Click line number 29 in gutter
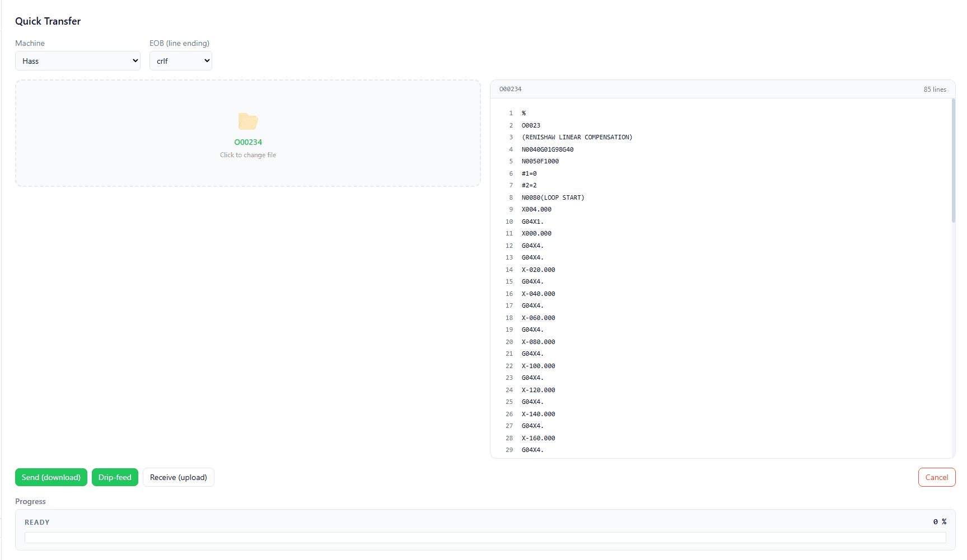 (x=509, y=450)
